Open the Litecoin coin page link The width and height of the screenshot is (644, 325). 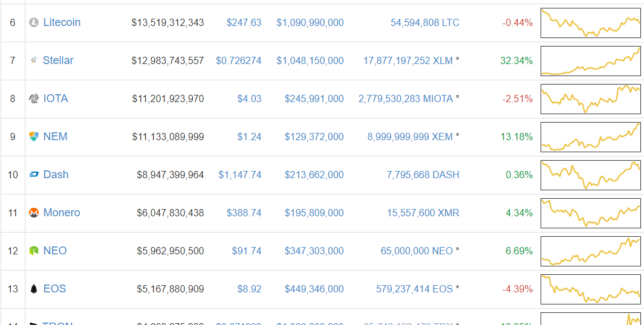pyautogui.click(x=62, y=22)
